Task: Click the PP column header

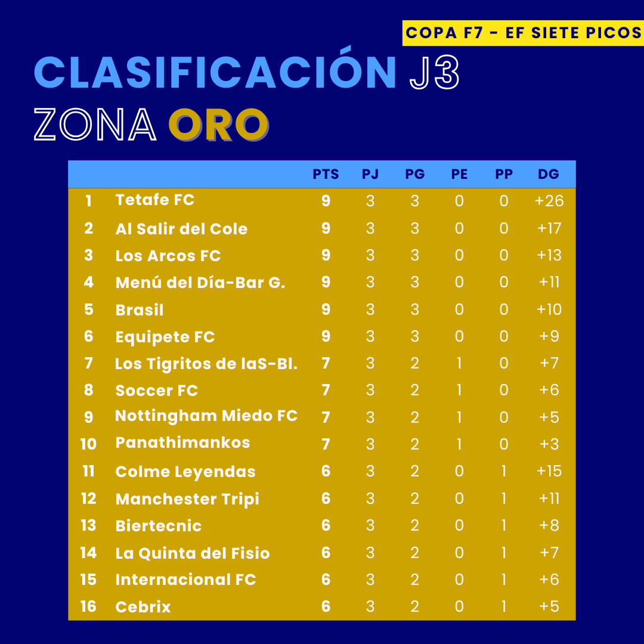Action: (x=504, y=174)
